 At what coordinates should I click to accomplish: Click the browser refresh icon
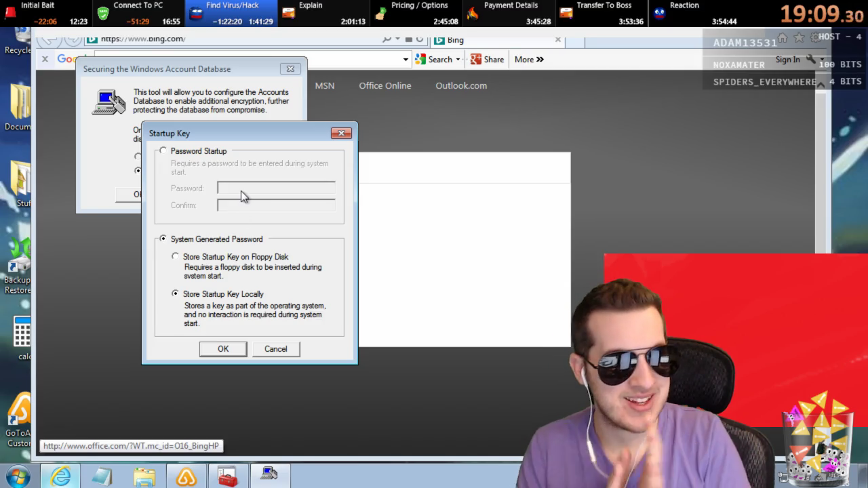point(420,39)
